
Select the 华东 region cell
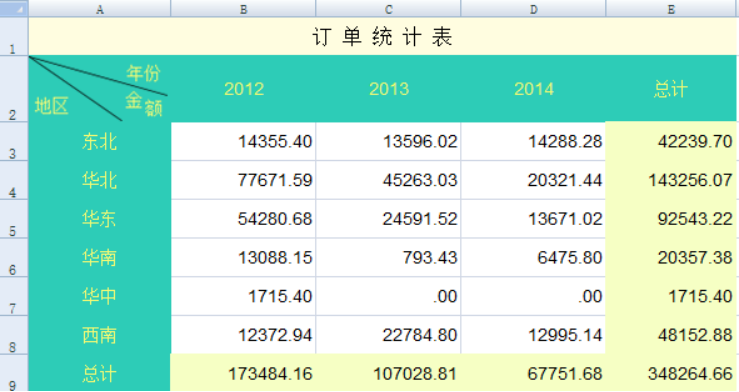coord(99,219)
